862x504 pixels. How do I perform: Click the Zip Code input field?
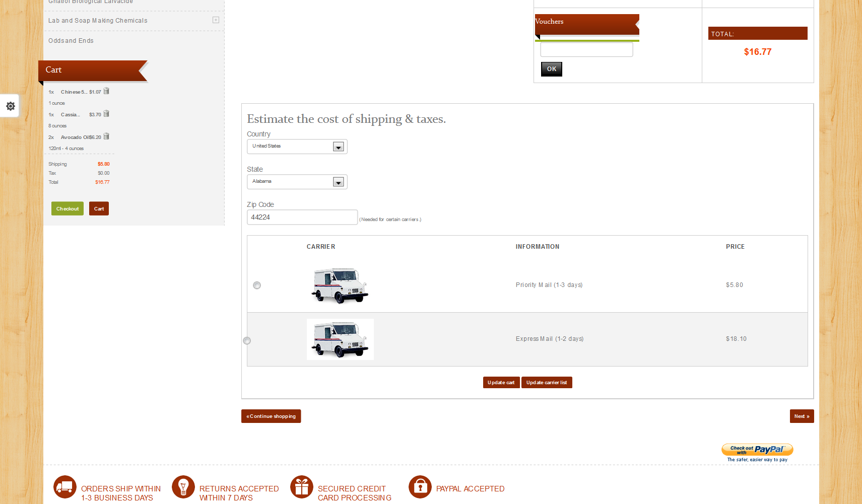[302, 217]
